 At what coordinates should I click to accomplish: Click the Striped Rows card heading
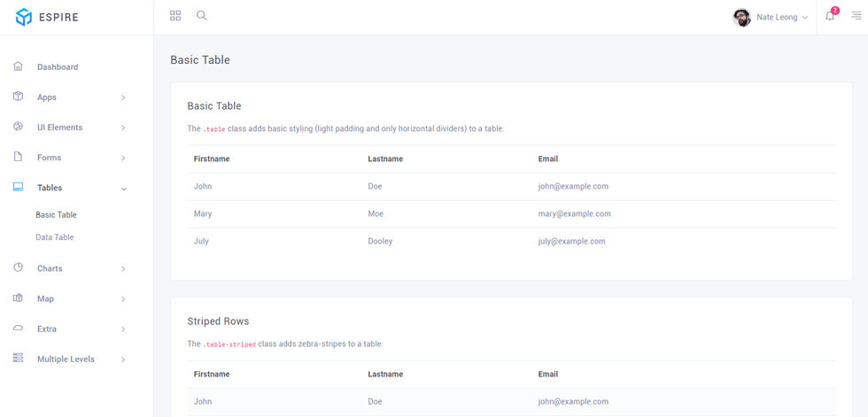tap(218, 320)
